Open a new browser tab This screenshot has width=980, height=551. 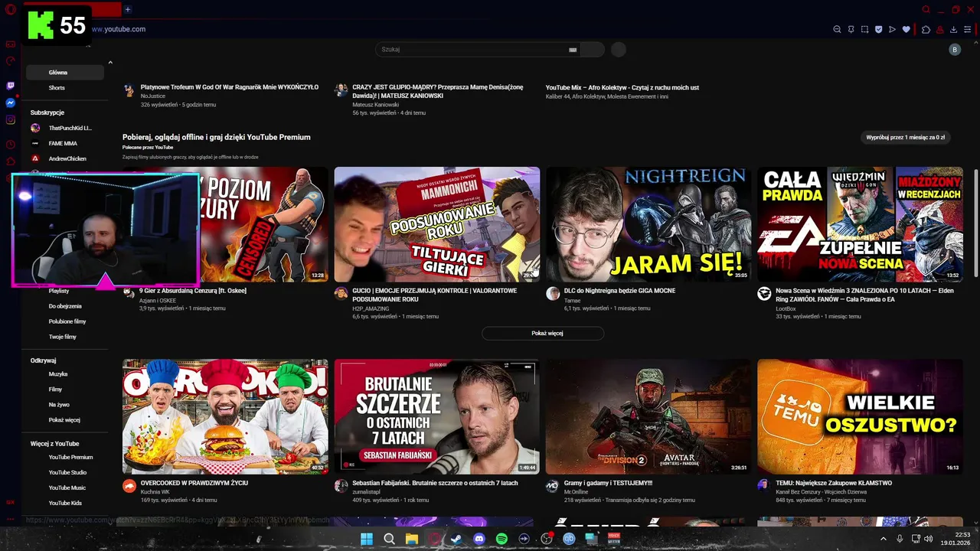(127, 10)
